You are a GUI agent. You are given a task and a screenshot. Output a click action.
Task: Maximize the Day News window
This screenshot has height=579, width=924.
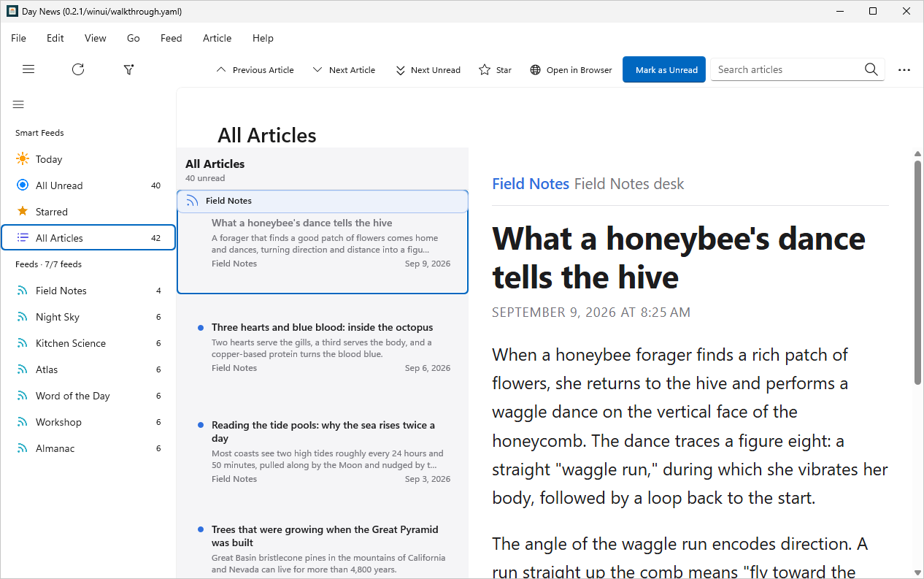pyautogui.click(x=873, y=11)
